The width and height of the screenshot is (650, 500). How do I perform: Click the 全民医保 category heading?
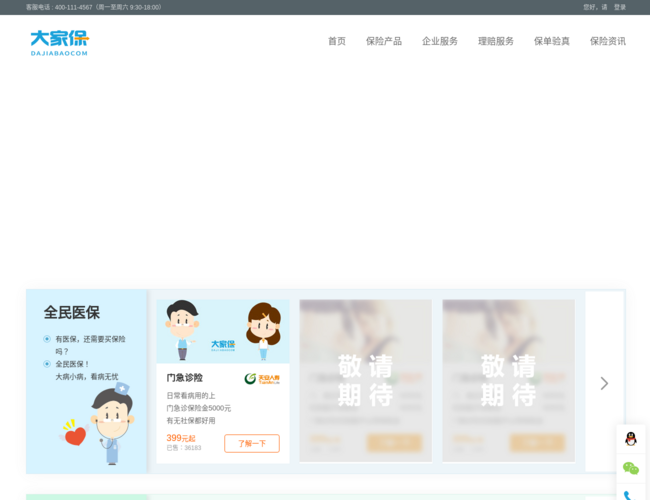coord(72,313)
